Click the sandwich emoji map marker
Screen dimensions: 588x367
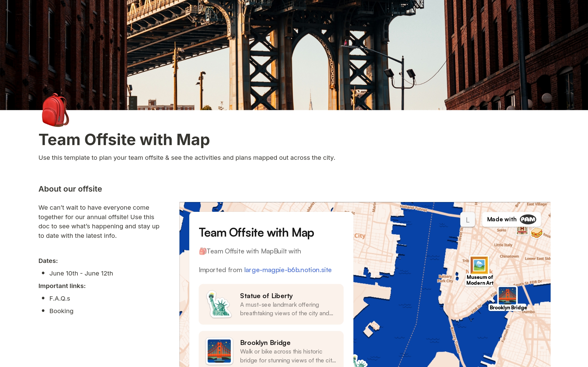click(536, 233)
